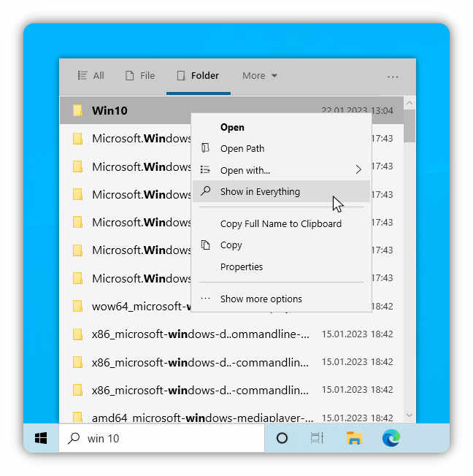Click the Open with list icon

(205, 170)
